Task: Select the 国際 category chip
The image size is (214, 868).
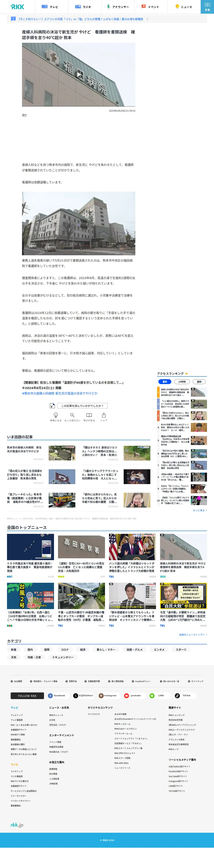Action: 47,650
